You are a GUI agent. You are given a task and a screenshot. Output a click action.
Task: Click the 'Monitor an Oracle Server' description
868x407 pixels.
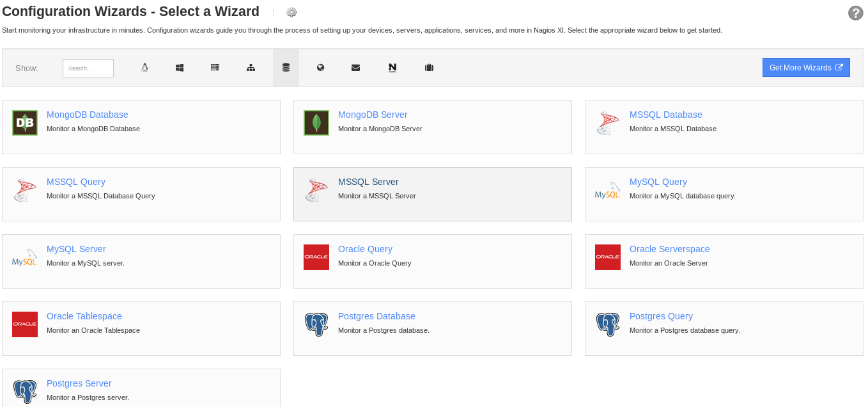669,263
